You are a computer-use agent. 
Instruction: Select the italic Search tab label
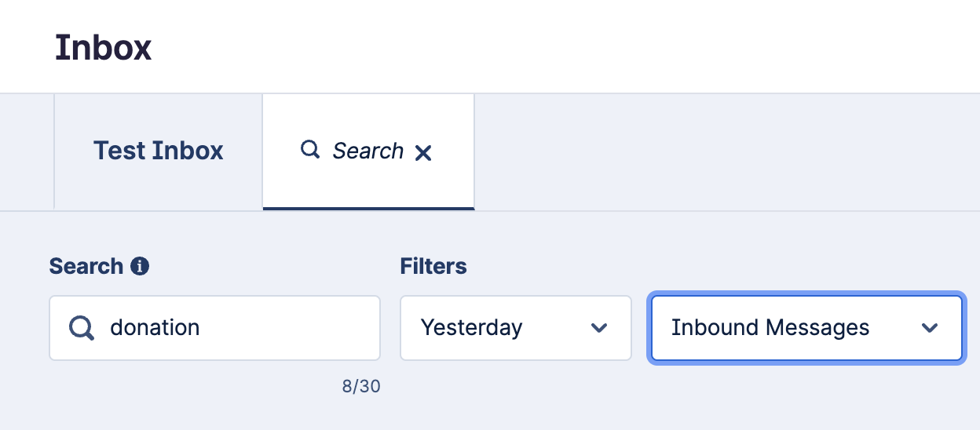pyautogui.click(x=367, y=151)
